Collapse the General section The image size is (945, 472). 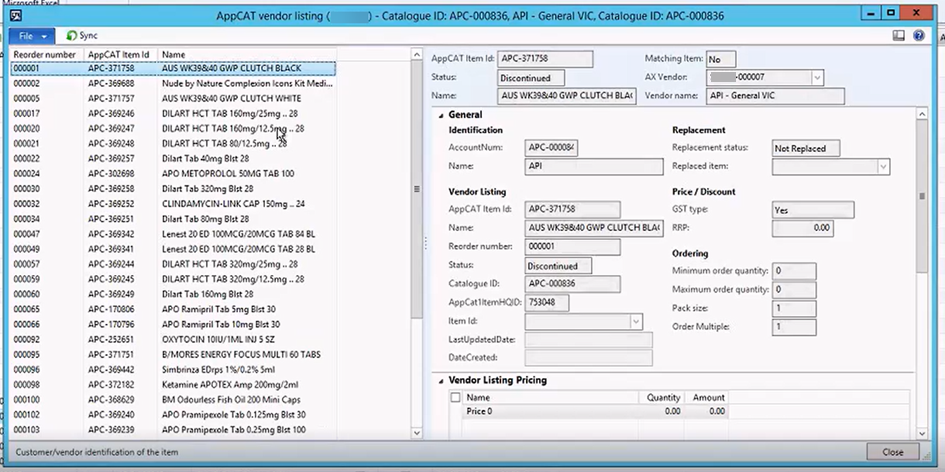(x=440, y=115)
